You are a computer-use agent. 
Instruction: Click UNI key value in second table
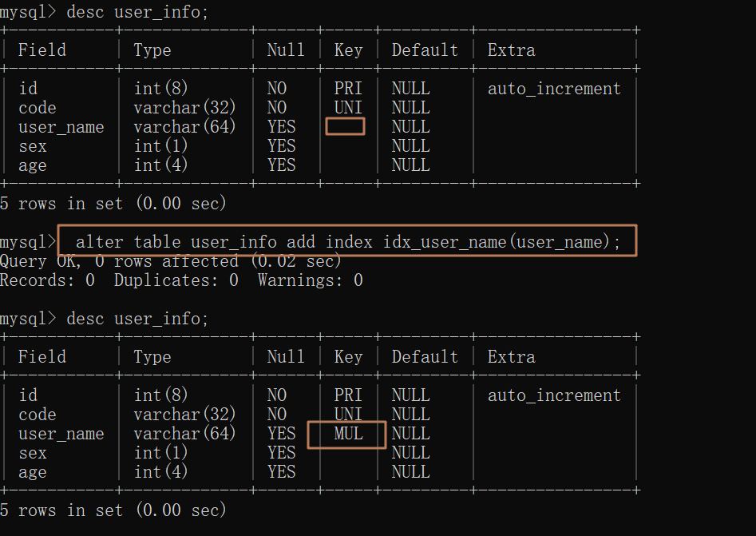pos(348,414)
